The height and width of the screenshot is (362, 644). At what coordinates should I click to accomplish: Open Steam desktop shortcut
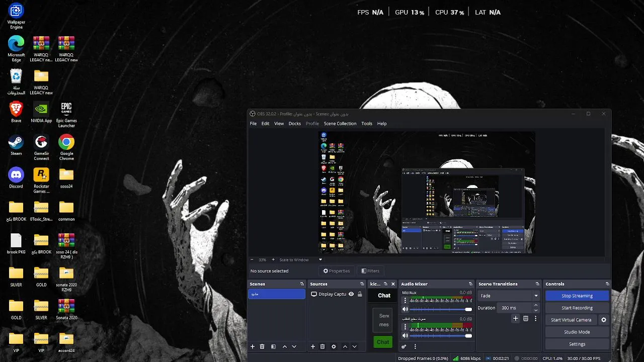pyautogui.click(x=16, y=145)
